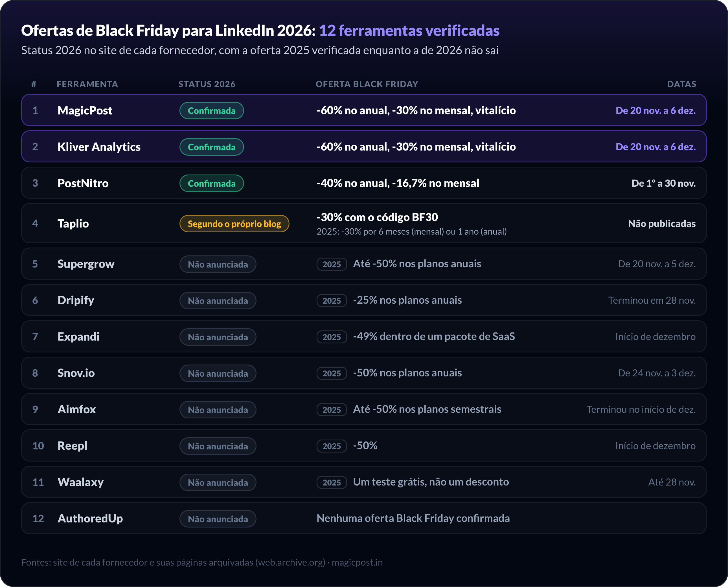Click 'Não publicadas' in Taplio row
This screenshot has height=587, width=728.
click(662, 224)
